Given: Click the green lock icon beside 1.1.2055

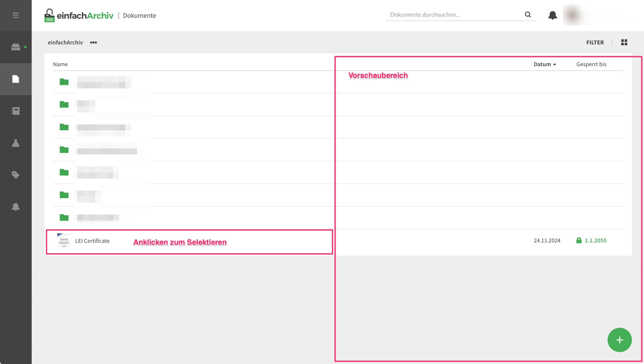Looking at the screenshot, I should (579, 240).
